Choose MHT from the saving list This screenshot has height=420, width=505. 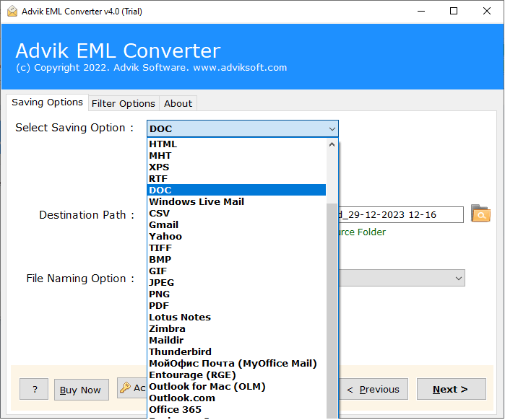click(x=236, y=156)
